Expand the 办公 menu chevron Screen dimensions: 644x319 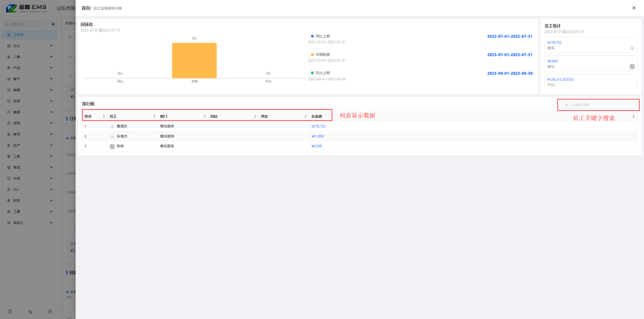pos(51,46)
